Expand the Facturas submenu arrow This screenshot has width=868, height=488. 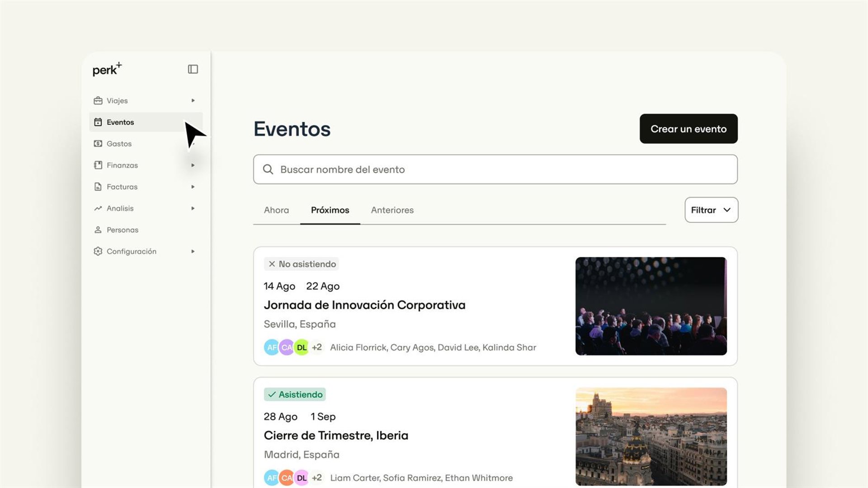coord(193,187)
